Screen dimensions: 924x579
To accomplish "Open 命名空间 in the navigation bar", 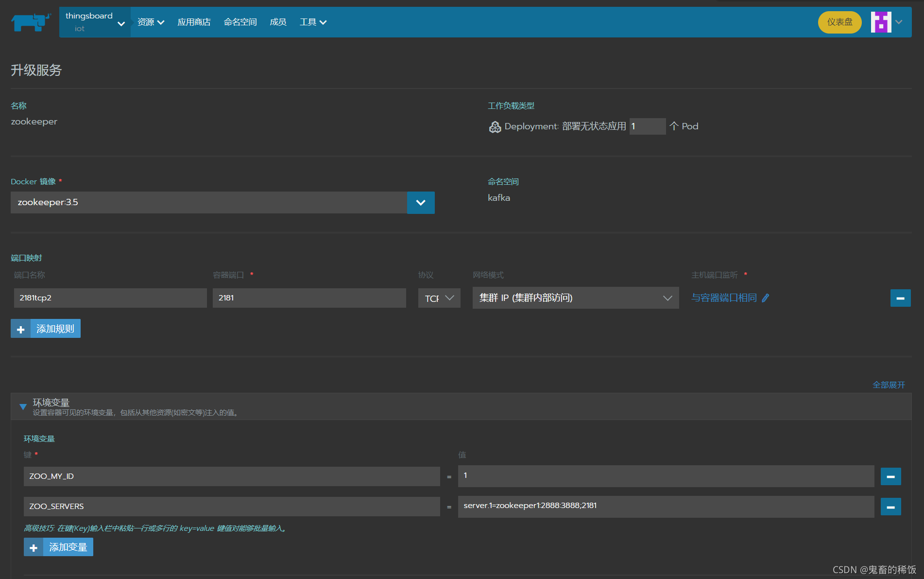I will pos(240,22).
